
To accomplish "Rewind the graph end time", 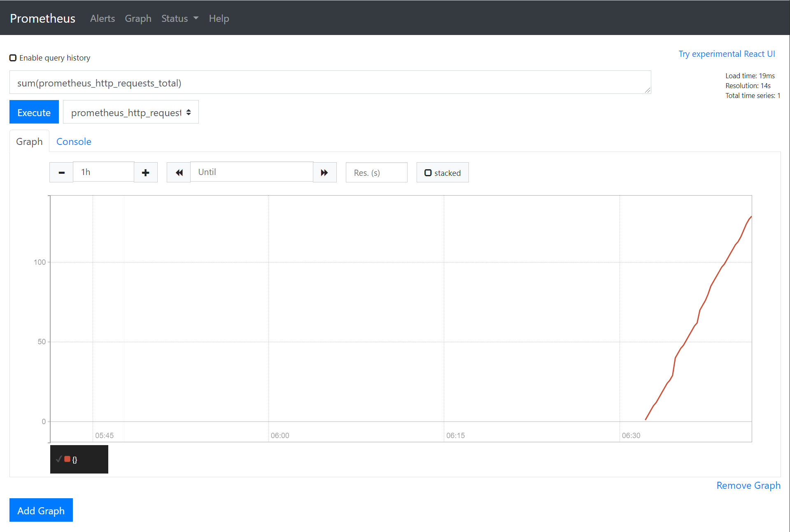I will click(x=179, y=173).
